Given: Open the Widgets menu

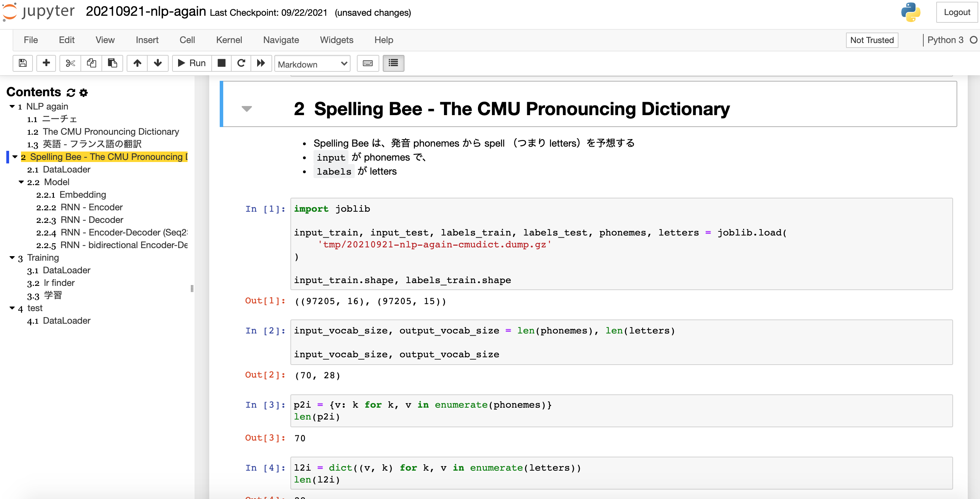Looking at the screenshot, I should click(x=336, y=40).
